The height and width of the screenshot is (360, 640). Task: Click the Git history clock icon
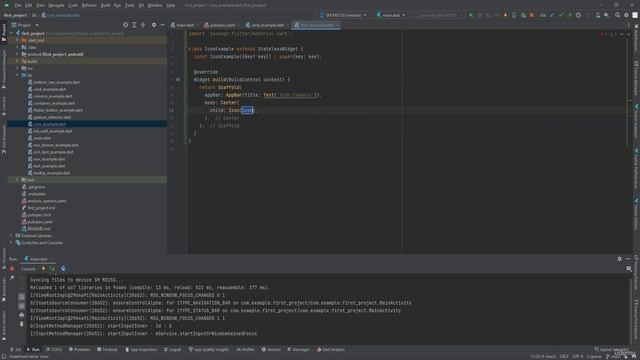(578, 15)
